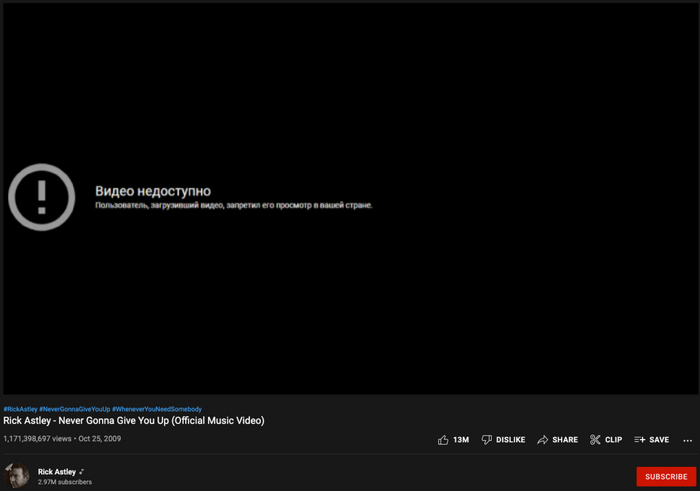Viewport: 700px width, 491px height.
Task: Click the share arrow icon
Action: point(542,440)
